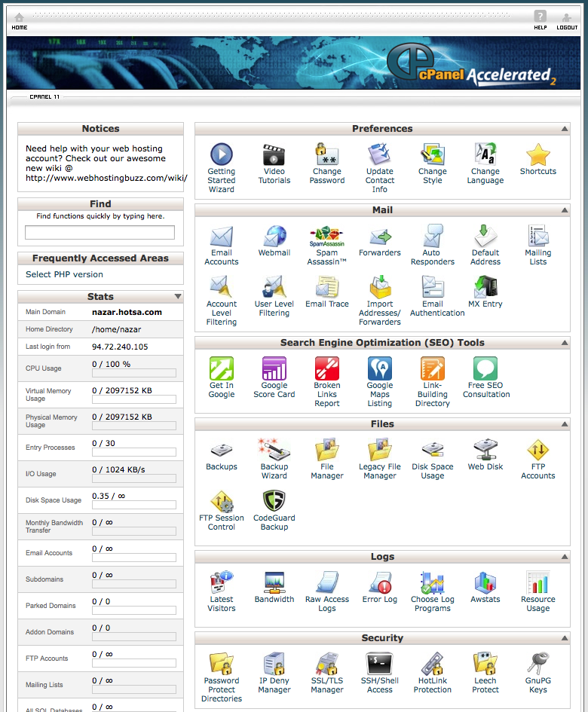
Task: Follow the Select PHP version link
Action: (x=65, y=274)
